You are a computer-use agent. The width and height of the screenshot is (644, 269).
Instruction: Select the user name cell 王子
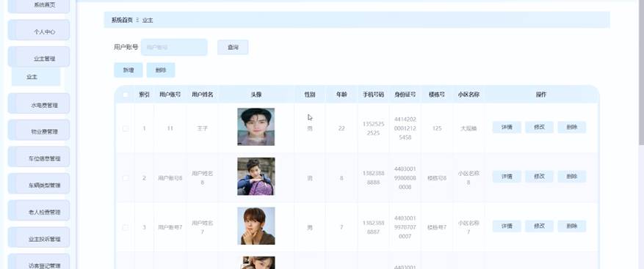click(x=202, y=128)
